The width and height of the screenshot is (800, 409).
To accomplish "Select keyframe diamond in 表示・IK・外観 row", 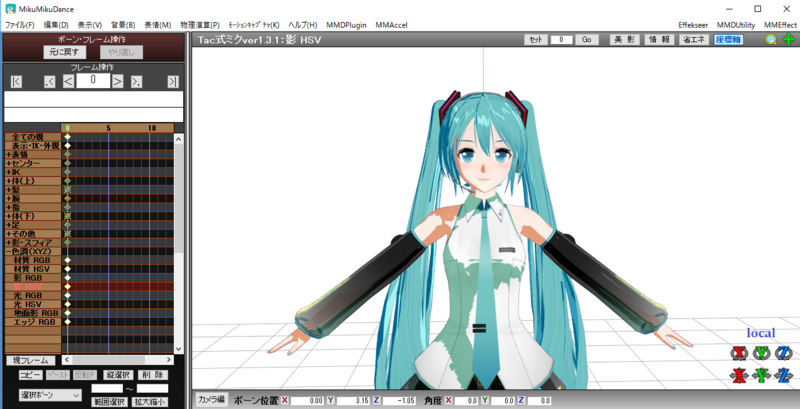I will 67,145.
